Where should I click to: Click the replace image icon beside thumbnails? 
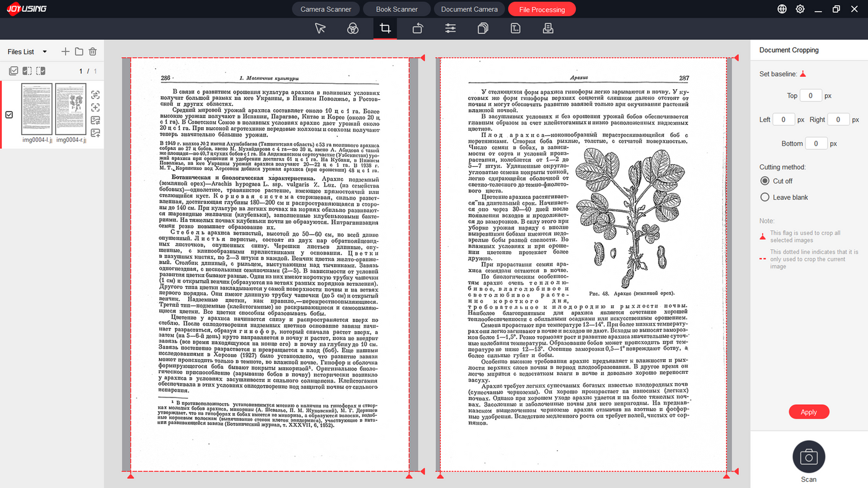[x=95, y=120]
